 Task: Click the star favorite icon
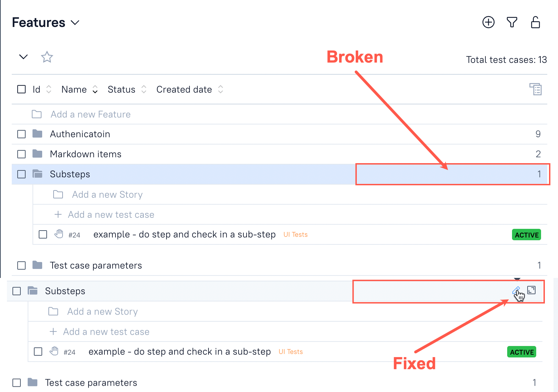tap(47, 57)
